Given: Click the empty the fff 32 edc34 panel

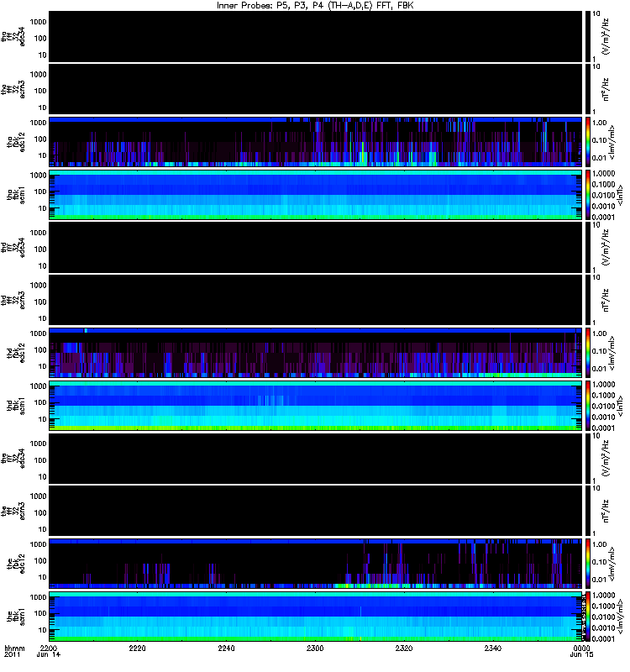Looking at the screenshot, I should click(316, 458).
